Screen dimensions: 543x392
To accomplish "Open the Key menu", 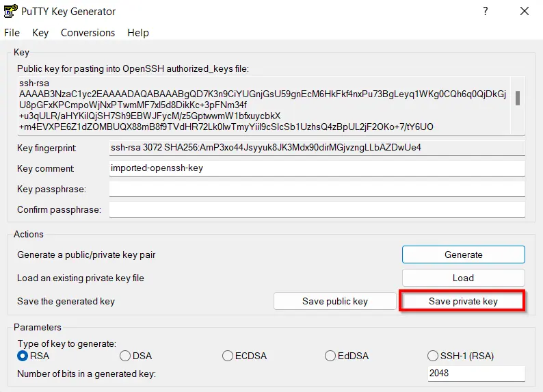I will 40,33.
